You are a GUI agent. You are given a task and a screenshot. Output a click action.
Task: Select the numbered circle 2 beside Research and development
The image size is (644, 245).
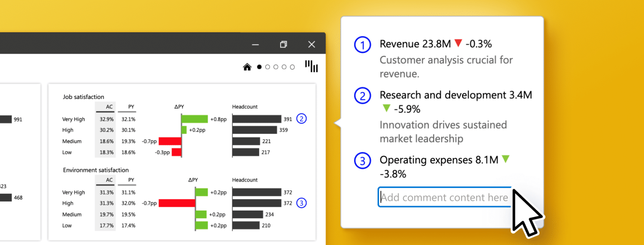(x=363, y=96)
